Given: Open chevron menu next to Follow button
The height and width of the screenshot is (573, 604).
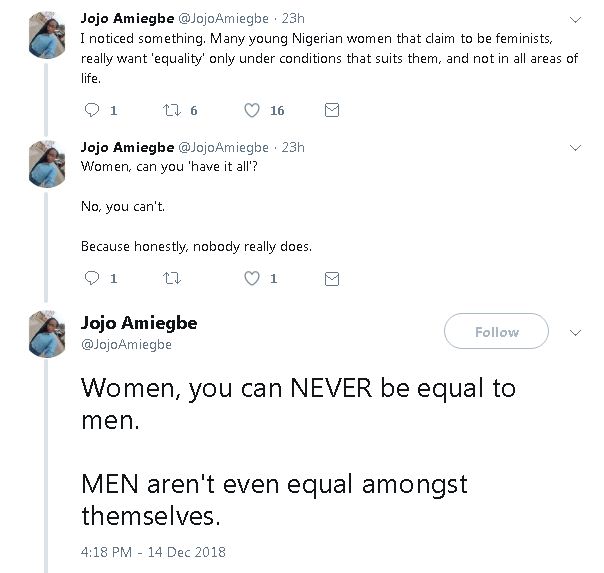Looking at the screenshot, I should tap(575, 332).
